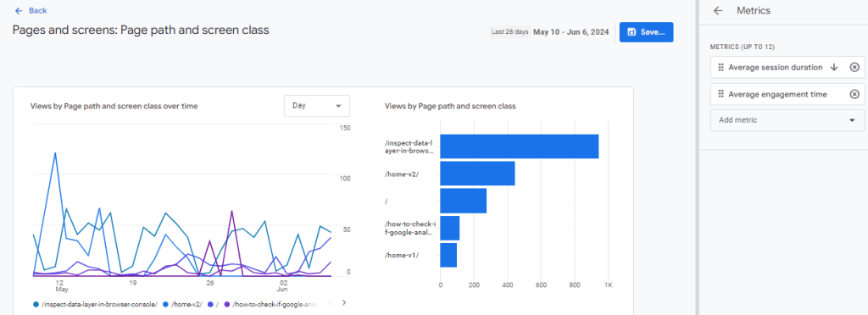Click the /home-v1/ bar in bar chart
Image resolution: width=868 pixels, height=315 pixels.
[448, 256]
